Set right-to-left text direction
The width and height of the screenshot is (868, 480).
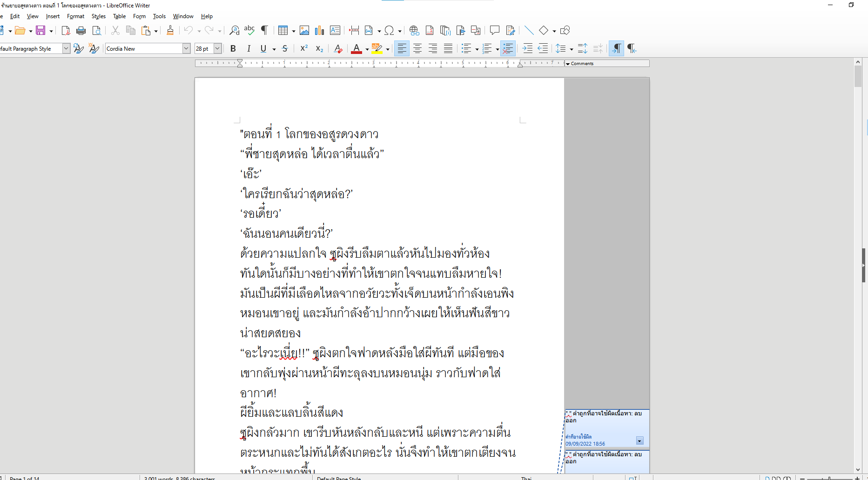632,49
